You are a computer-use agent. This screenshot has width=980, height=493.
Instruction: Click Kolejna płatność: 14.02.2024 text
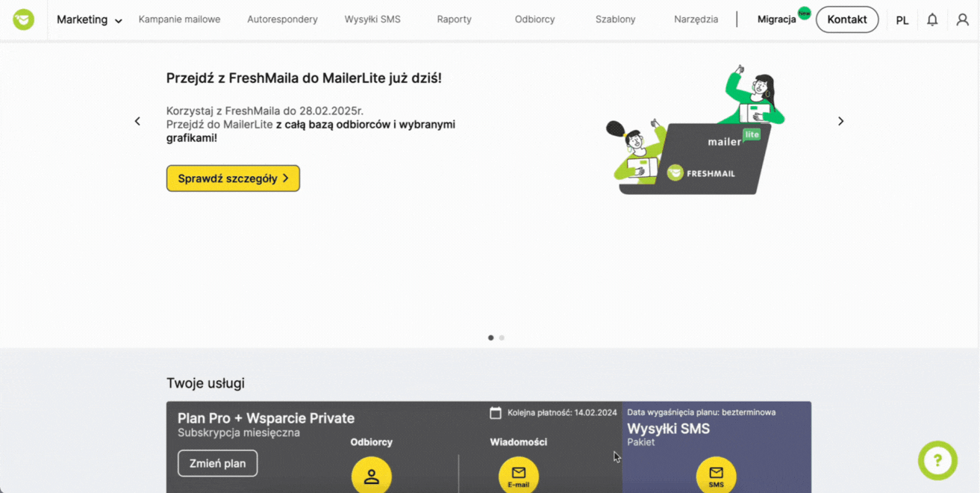pos(562,412)
